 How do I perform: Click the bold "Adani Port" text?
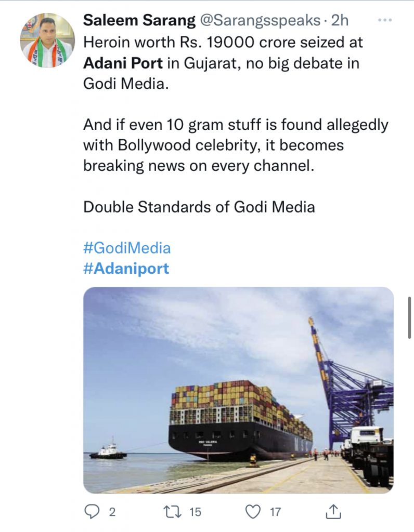point(123,63)
